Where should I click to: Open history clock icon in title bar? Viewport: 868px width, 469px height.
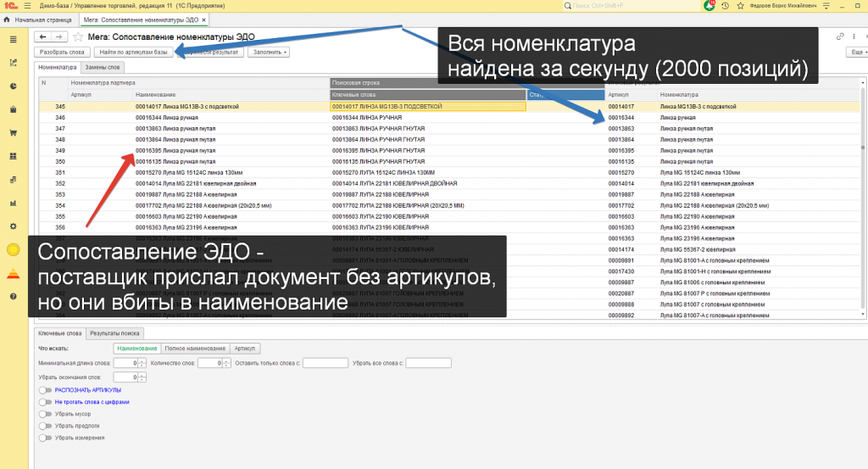[x=726, y=6]
